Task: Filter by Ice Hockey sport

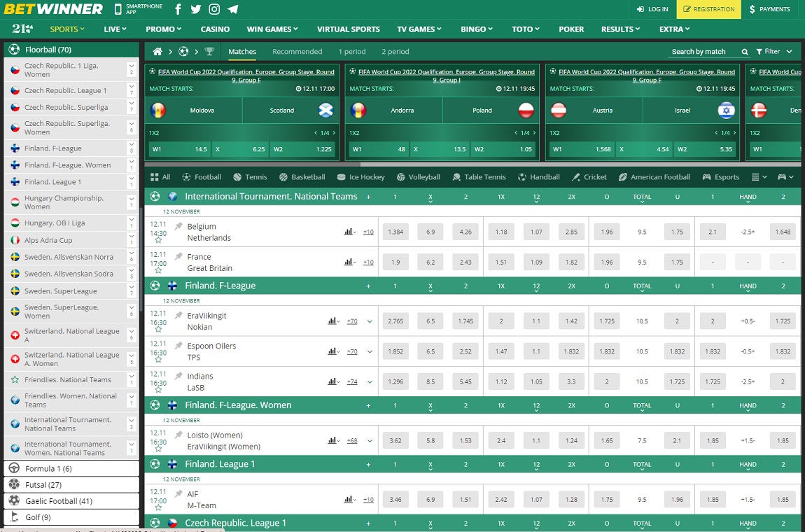Action: [x=361, y=177]
